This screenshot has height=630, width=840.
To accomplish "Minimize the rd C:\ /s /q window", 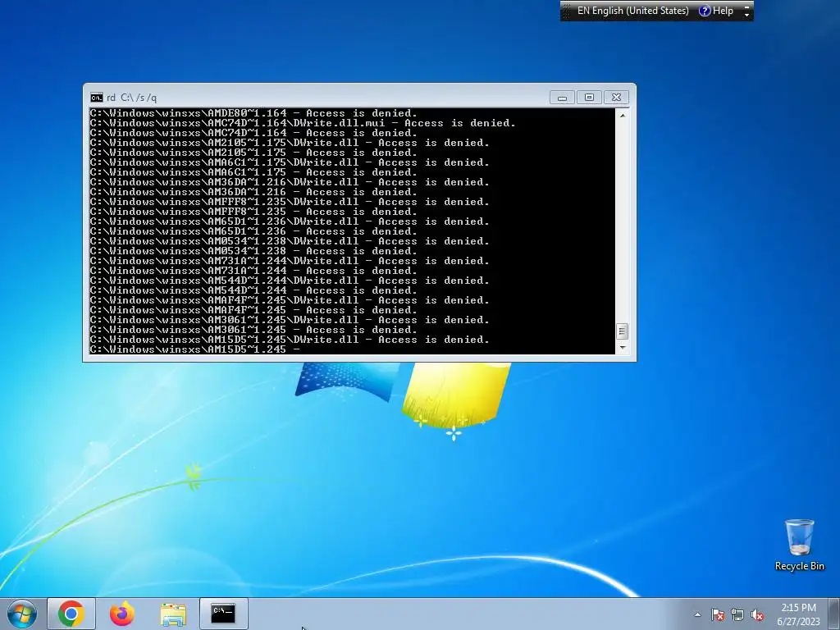I will [562, 98].
